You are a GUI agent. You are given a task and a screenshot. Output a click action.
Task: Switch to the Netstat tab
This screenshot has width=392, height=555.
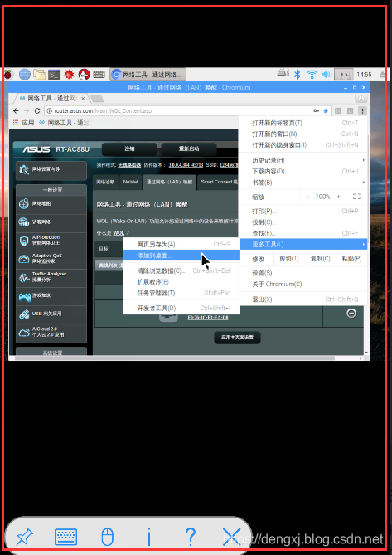pos(130,182)
